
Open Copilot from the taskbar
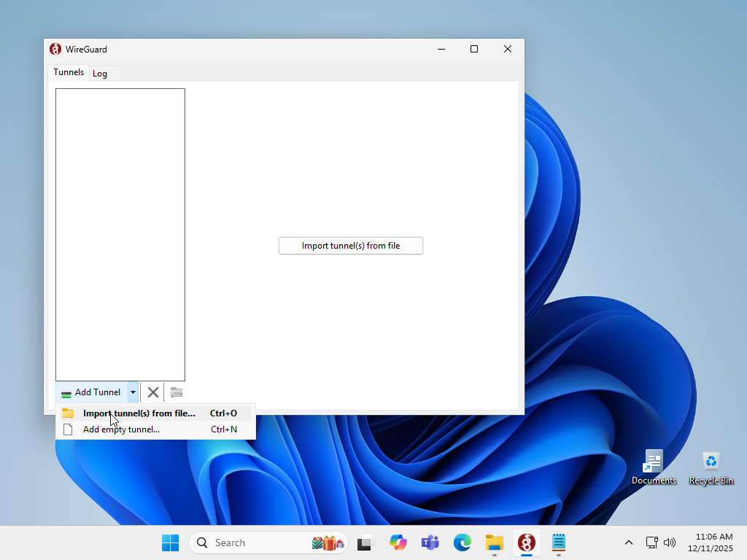(x=398, y=542)
